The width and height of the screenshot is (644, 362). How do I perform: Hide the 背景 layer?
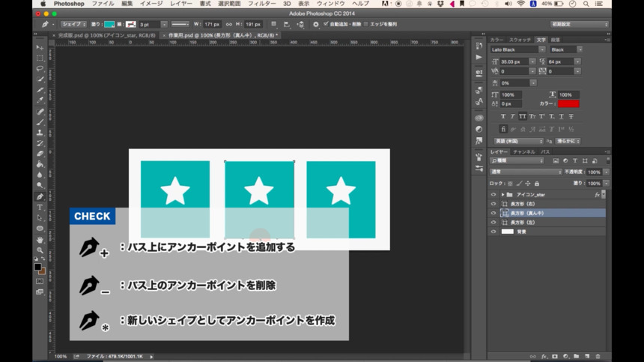pyautogui.click(x=493, y=232)
